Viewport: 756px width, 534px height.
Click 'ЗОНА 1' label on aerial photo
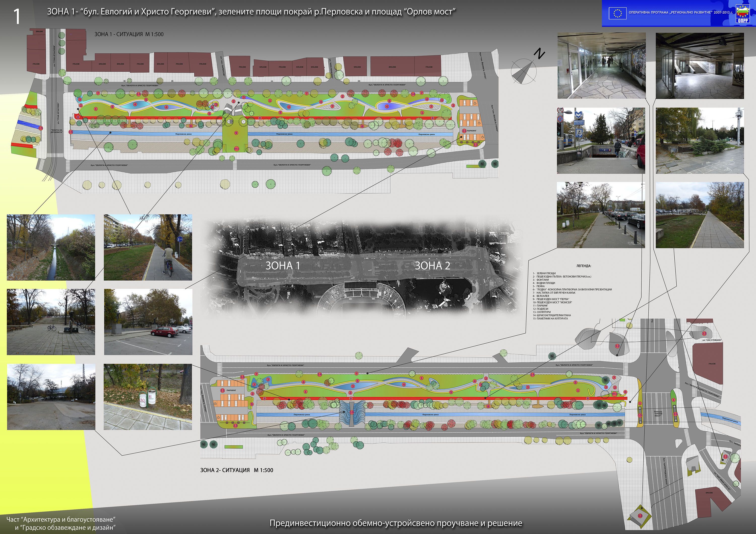pyautogui.click(x=283, y=265)
